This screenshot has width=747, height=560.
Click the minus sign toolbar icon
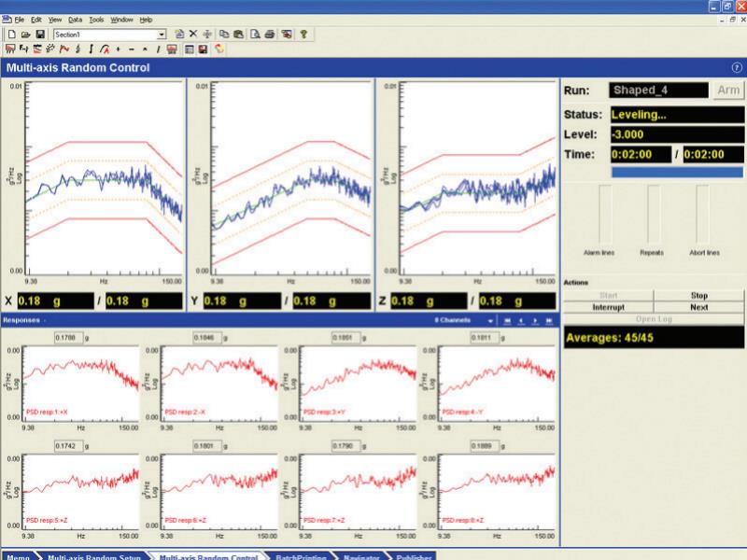click(132, 49)
